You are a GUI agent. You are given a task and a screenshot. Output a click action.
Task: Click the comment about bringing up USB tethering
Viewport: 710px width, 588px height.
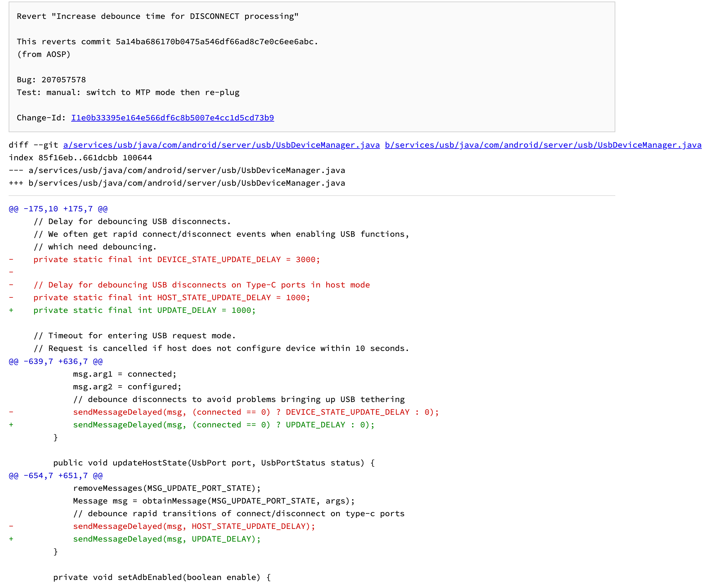[x=239, y=399]
